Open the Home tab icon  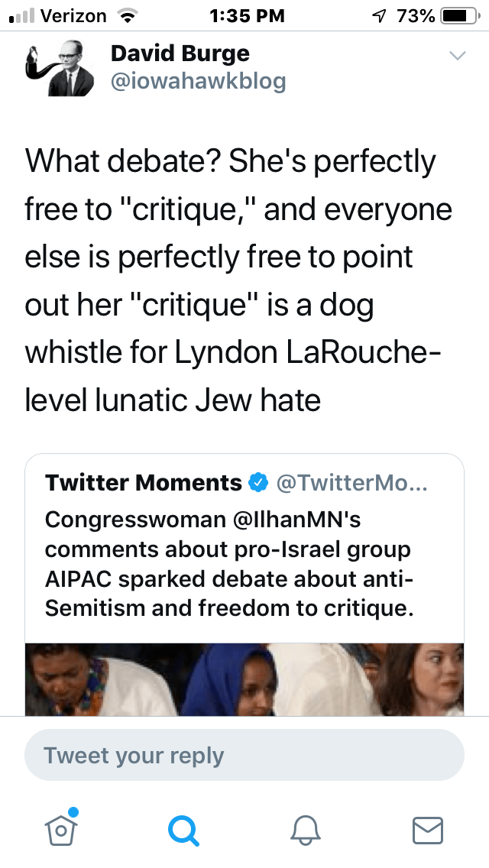(x=61, y=829)
